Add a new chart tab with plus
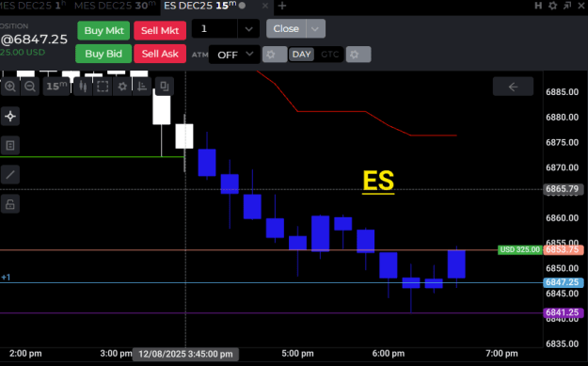The width and height of the screenshot is (588, 366). pos(282,6)
